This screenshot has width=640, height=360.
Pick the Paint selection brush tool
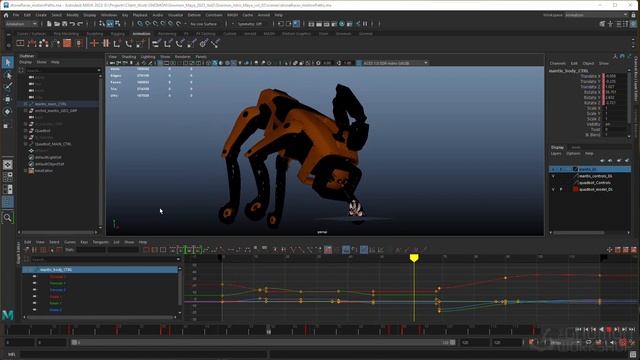8,86
